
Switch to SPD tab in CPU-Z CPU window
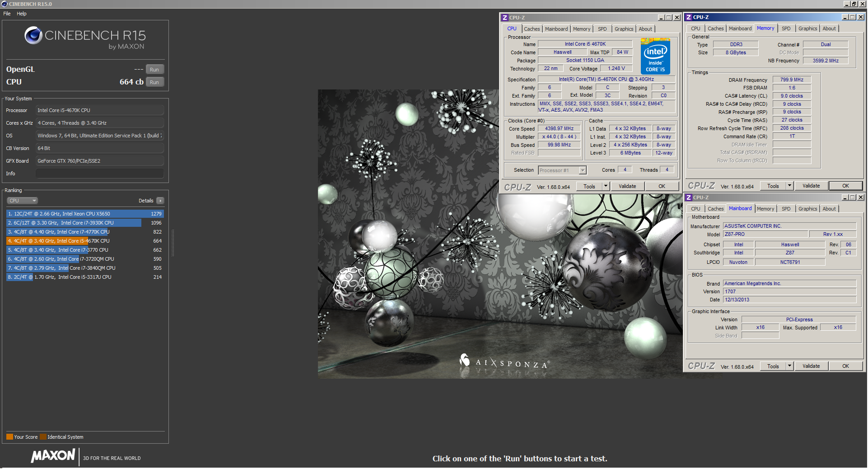[x=602, y=29]
